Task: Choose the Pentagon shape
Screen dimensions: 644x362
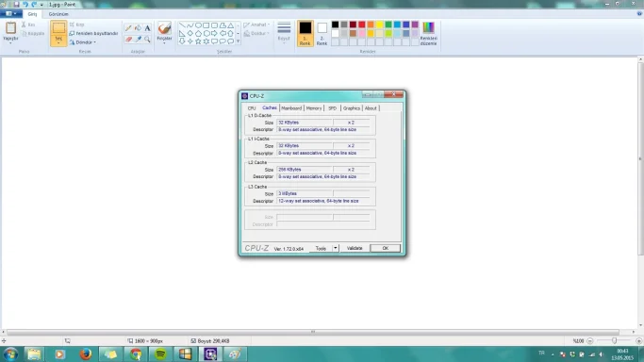Action: [x=198, y=33]
